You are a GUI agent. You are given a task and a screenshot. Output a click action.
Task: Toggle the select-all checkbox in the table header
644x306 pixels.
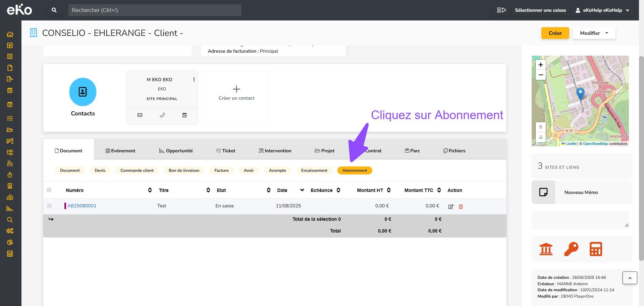tap(49, 190)
